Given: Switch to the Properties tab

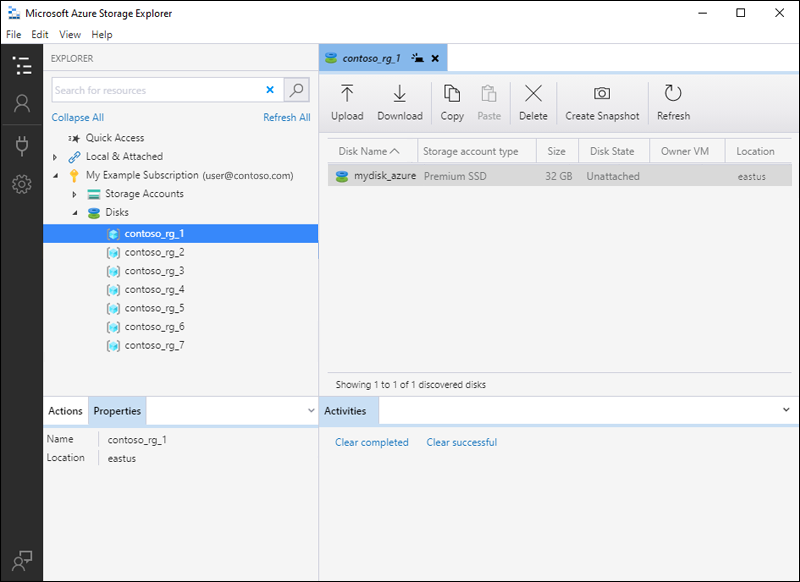Looking at the screenshot, I should click(117, 411).
